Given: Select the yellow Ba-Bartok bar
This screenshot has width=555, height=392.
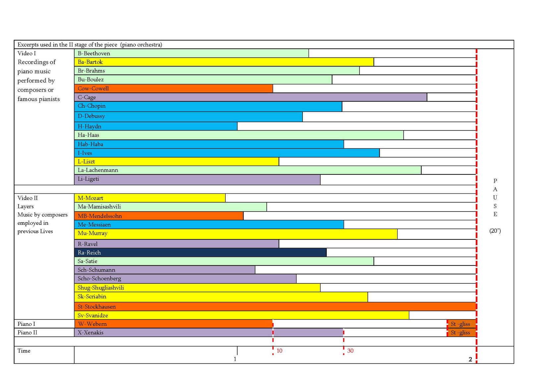Looking at the screenshot, I should [224, 62].
